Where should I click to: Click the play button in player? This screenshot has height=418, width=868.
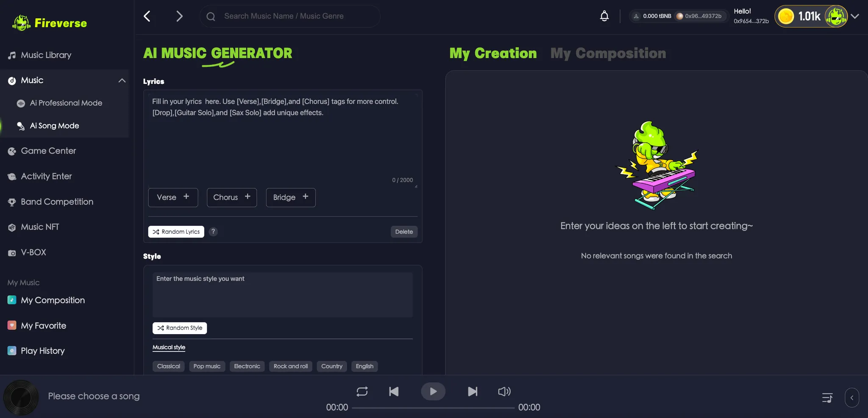[433, 391]
